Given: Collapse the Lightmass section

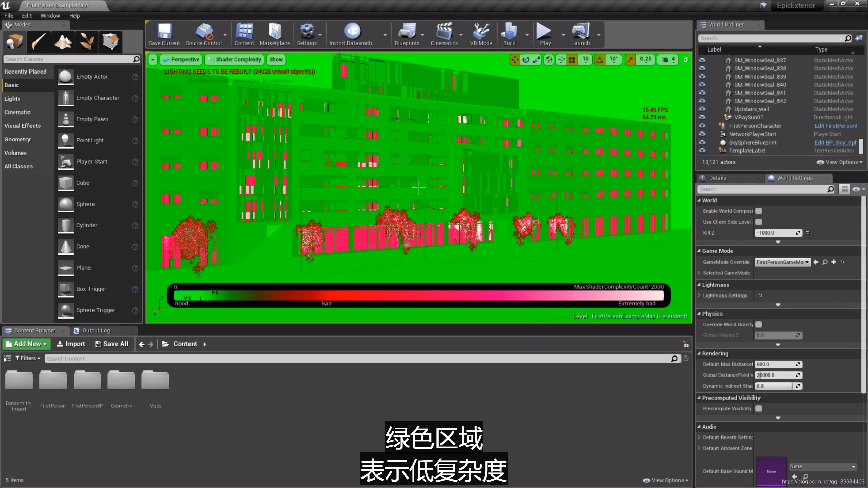Looking at the screenshot, I should click(699, 285).
